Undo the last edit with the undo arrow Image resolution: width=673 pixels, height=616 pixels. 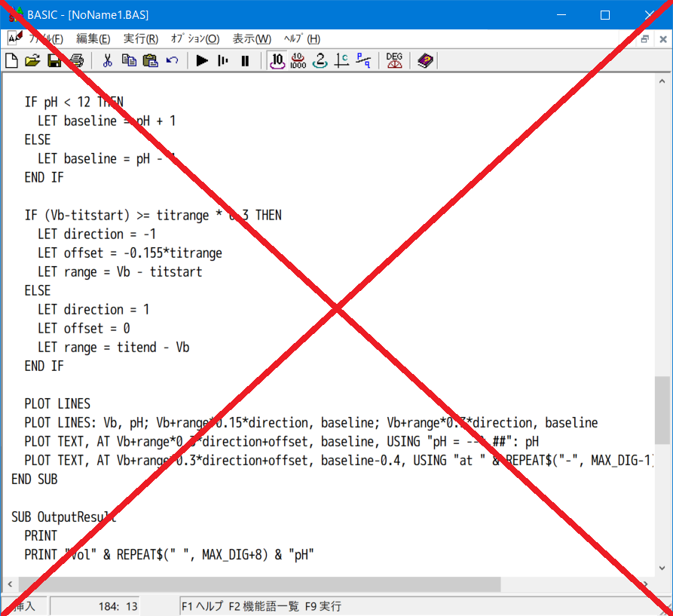(x=172, y=61)
